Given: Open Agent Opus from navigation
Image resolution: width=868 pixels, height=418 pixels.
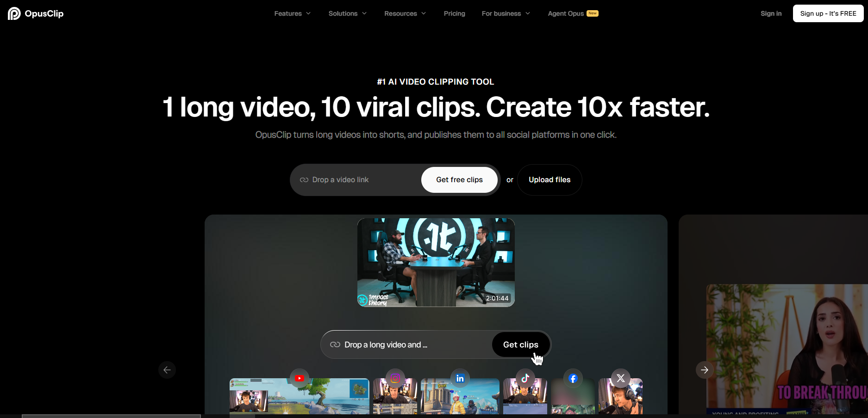Looking at the screenshot, I should [566, 13].
